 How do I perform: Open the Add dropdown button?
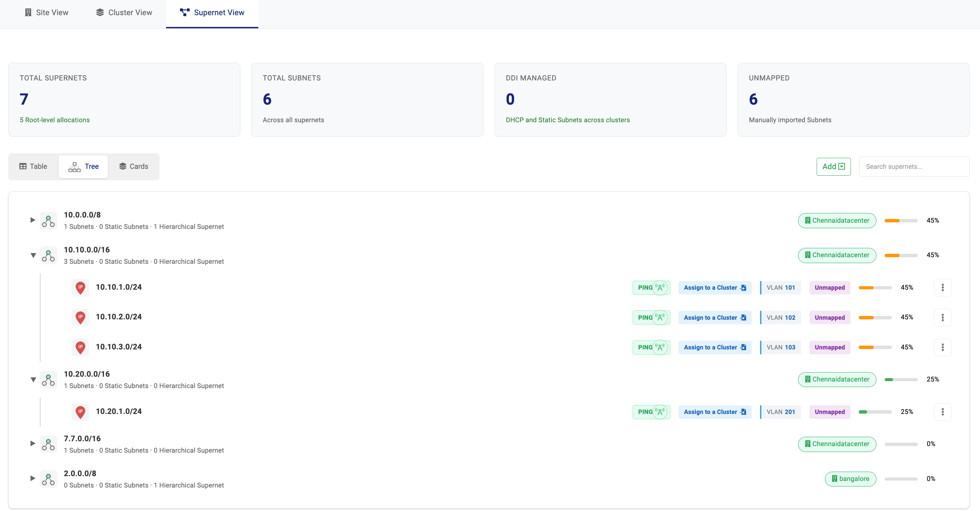click(x=833, y=166)
